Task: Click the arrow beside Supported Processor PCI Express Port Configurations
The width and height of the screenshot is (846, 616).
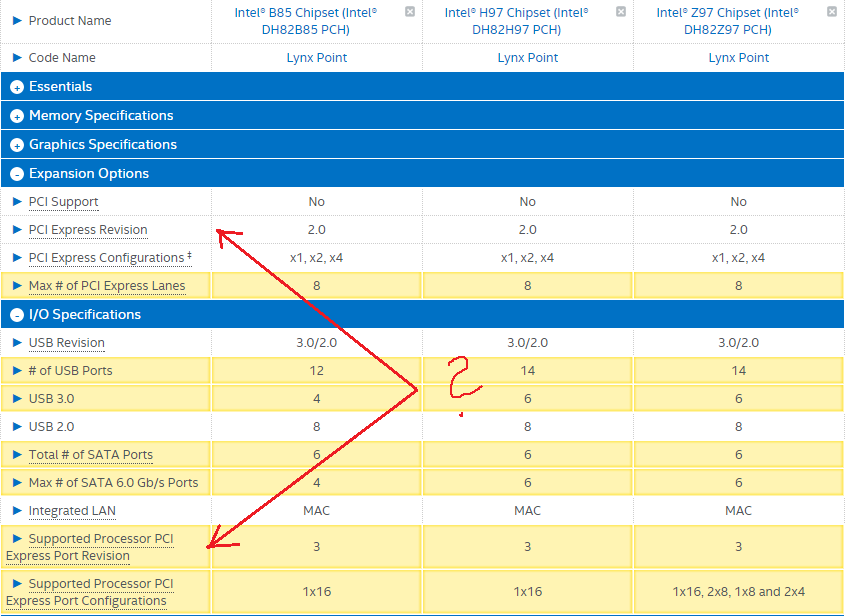Action: (17, 583)
